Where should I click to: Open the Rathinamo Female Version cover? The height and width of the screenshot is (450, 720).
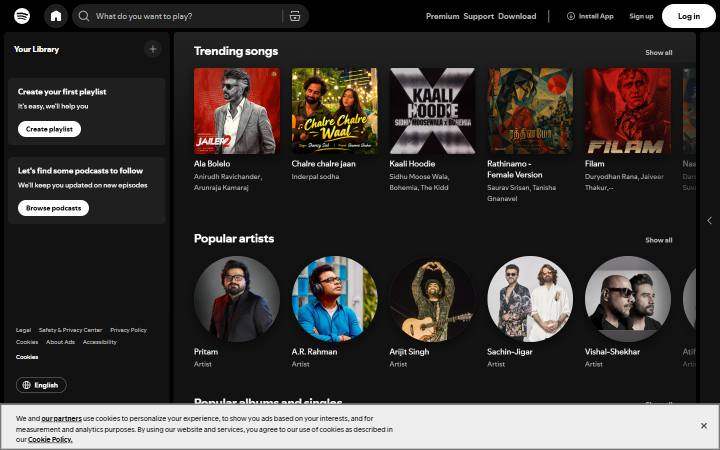click(530, 111)
